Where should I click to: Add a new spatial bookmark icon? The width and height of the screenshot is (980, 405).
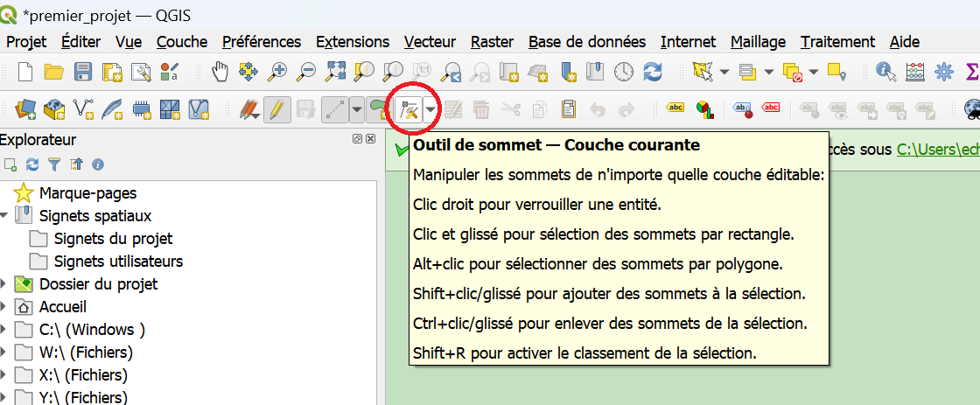point(568,72)
